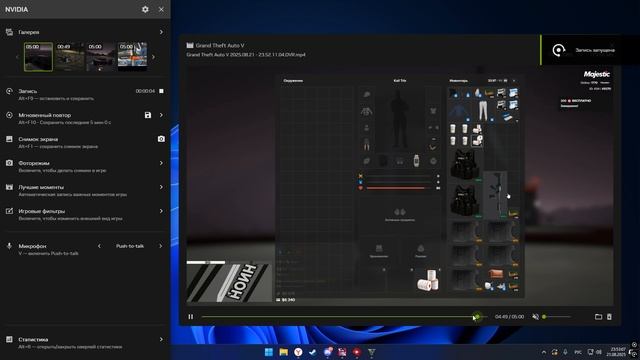This screenshot has height=360, width=640.
Task: Stop the current Запись recording
Action: click(161, 91)
